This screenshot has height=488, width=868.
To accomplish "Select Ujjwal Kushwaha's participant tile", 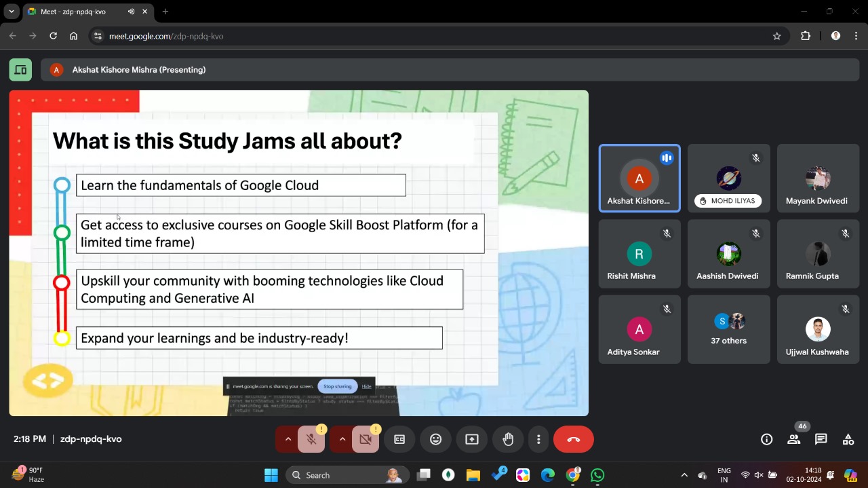I will [x=818, y=329].
